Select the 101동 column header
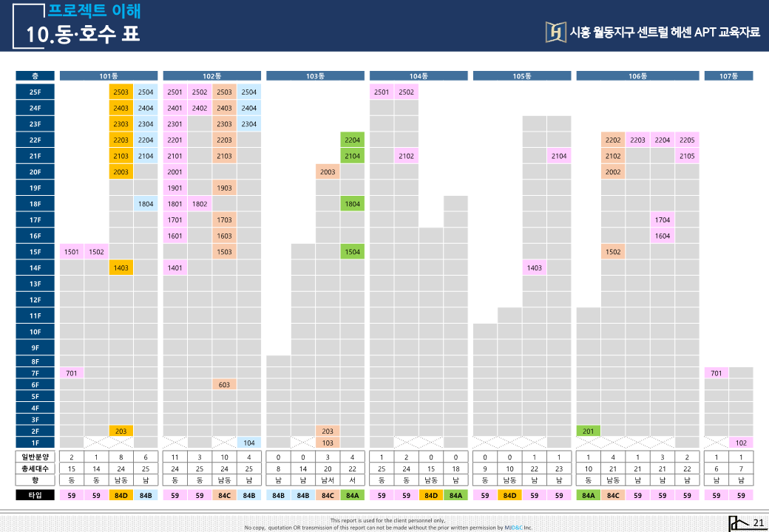Image resolution: width=769 pixels, height=532 pixels. [109, 75]
